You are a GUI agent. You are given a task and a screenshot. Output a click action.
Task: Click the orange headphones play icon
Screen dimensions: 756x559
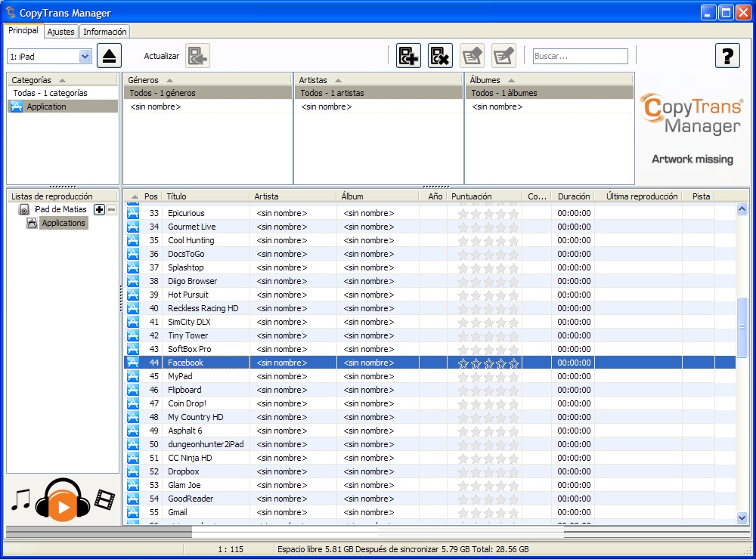click(63, 500)
